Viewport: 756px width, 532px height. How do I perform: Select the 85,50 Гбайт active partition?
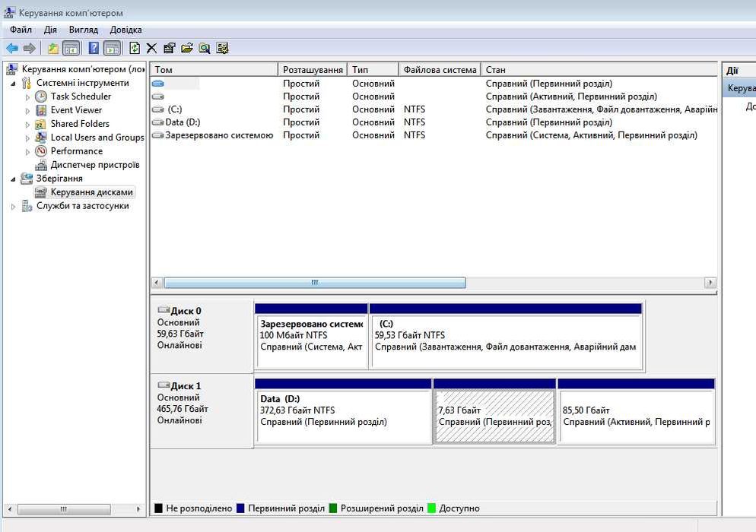tap(636, 411)
